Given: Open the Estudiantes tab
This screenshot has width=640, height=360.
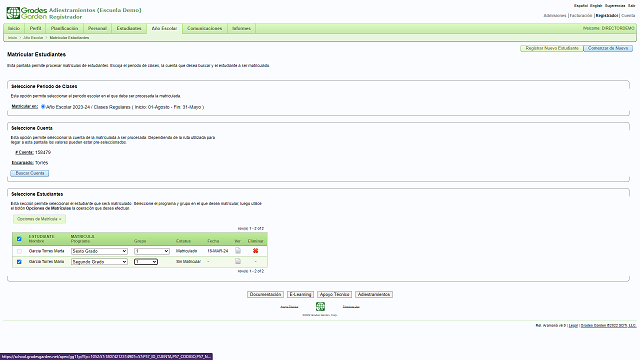Looking at the screenshot, I should pos(129,29).
